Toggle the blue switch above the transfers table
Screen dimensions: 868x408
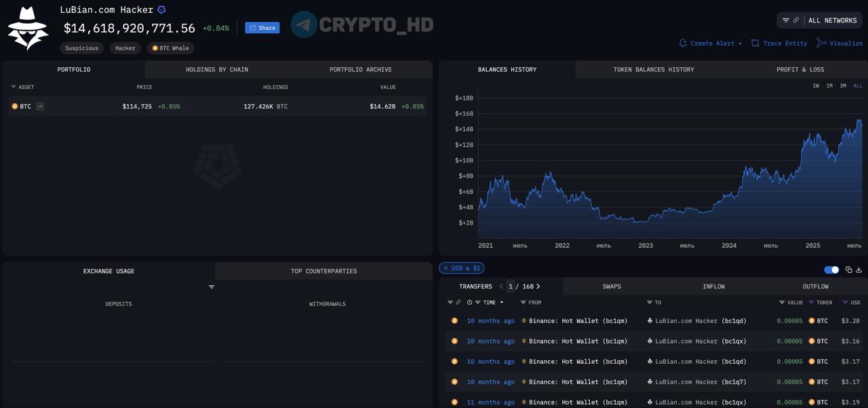(x=831, y=270)
